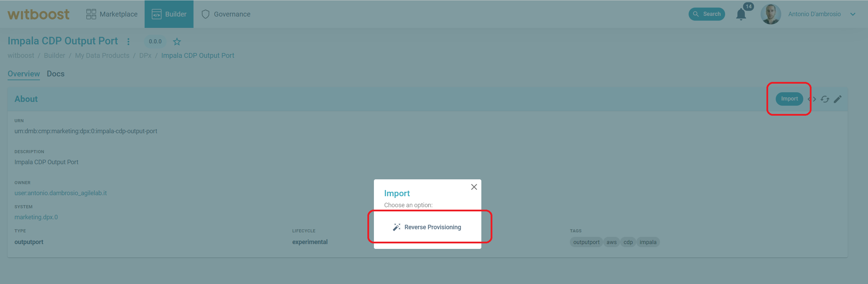The height and width of the screenshot is (284, 868).
Task: Click the outputport type value
Action: click(x=29, y=242)
